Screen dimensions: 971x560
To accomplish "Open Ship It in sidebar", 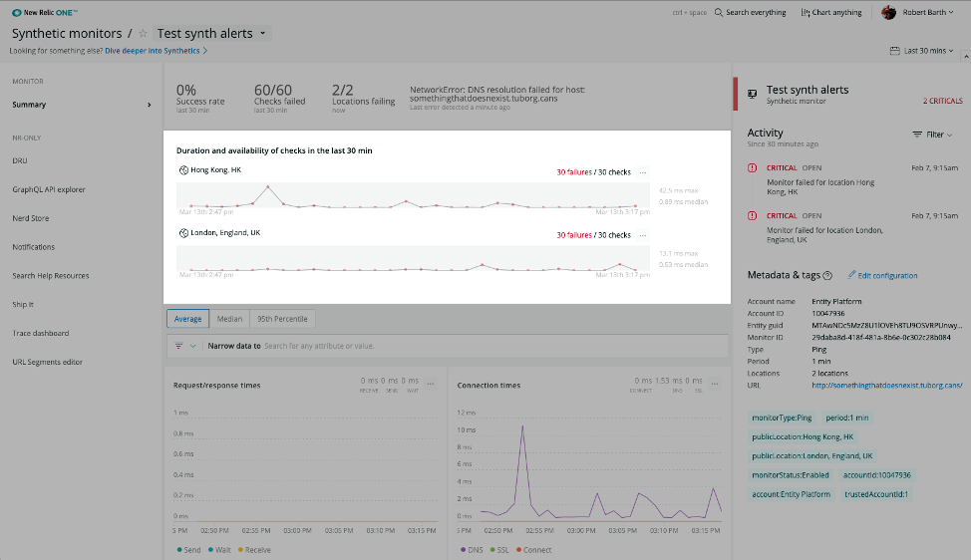I will (x=23, y=305).
